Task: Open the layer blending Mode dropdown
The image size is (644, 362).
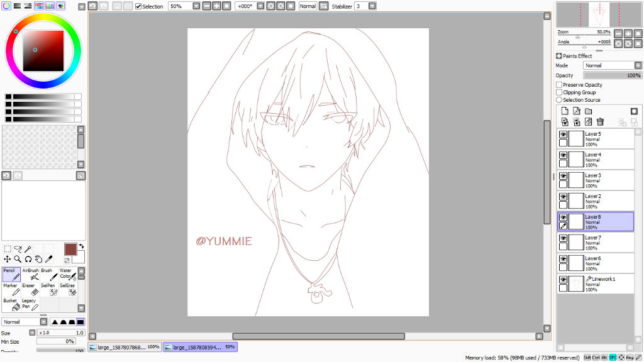Action: (x=638, y=65)
